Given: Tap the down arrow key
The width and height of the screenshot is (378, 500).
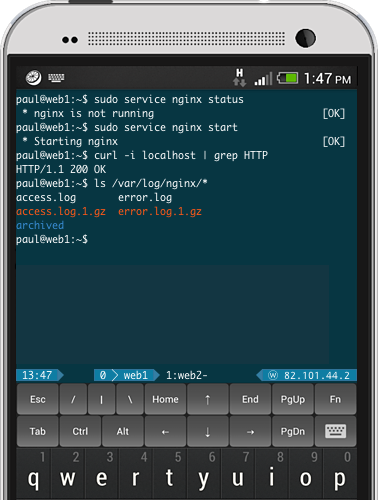Looking at the screenshot, I should [x=207, y=431].
